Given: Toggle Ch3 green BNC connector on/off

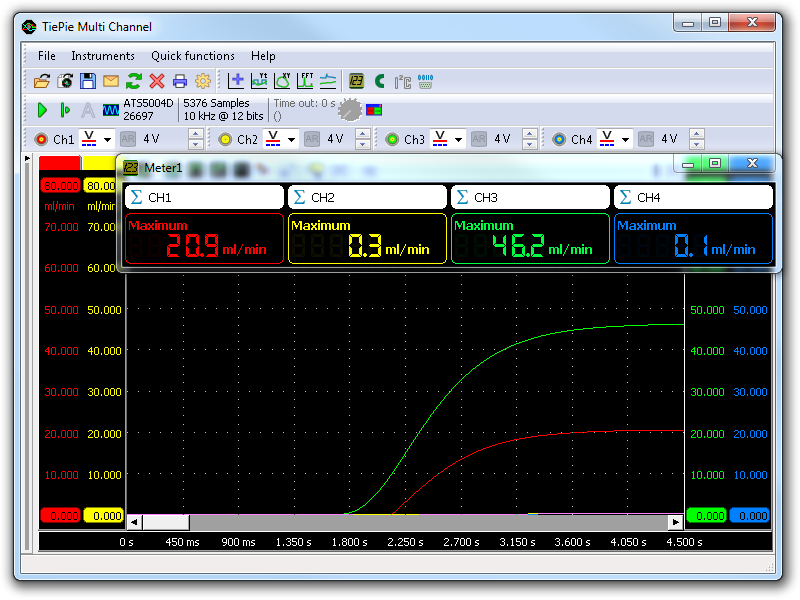Looking at the screenshot, I should pyautogui.click(x=392, y=139).
